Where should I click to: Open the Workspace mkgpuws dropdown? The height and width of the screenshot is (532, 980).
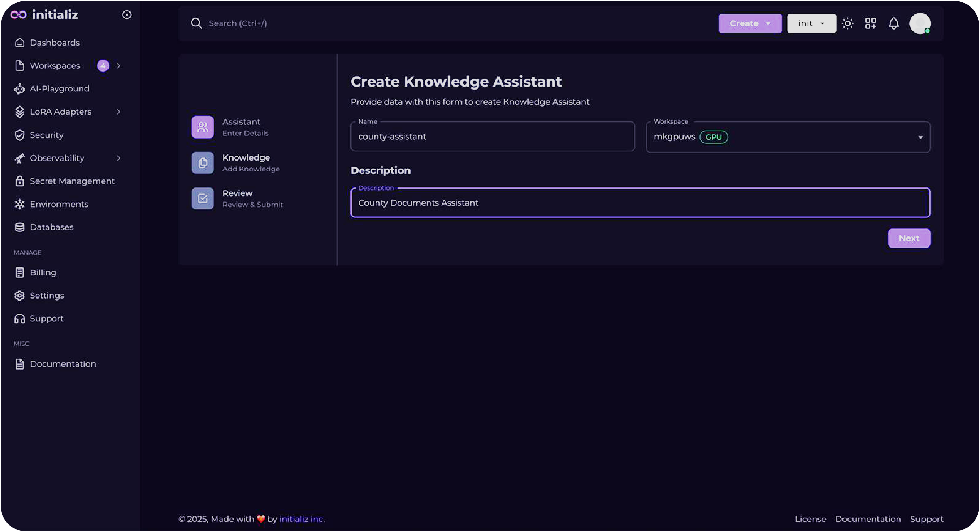788,137
